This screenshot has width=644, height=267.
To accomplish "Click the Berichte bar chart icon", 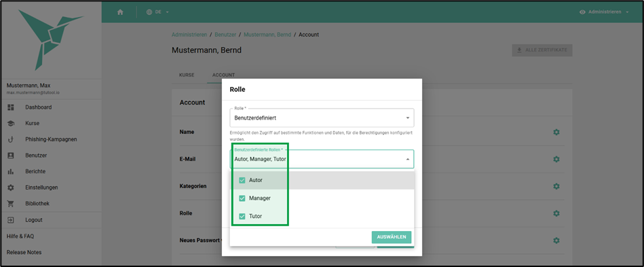I will 11,172.
